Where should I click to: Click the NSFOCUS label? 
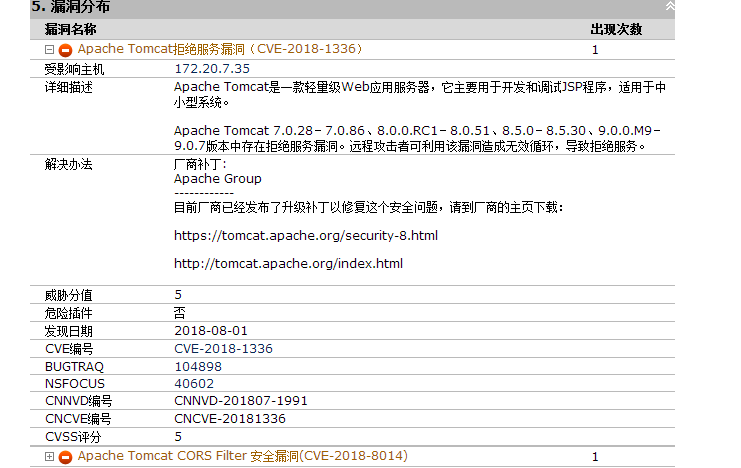pyautogui.click(x=75, y=383)
